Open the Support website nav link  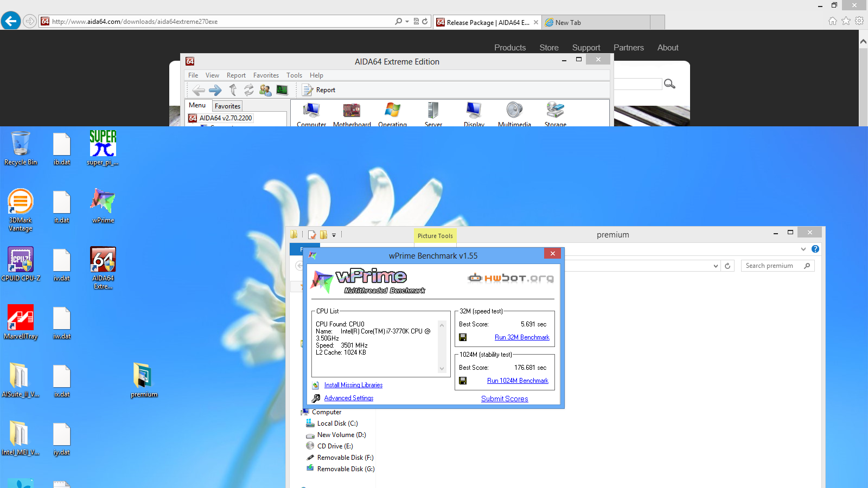586,48
